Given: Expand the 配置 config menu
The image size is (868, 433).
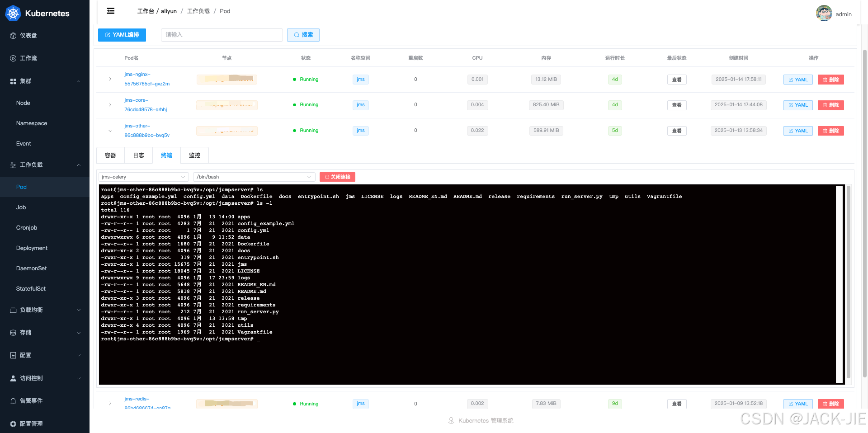Looking at the screenshot, I should (x=45, y=355).
